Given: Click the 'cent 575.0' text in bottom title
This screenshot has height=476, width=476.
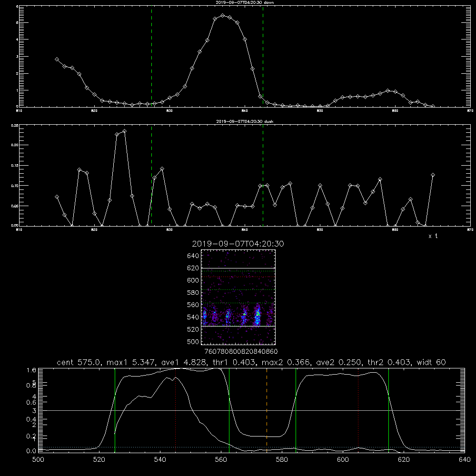Looking at the screenshot, I should click(79, 362).
